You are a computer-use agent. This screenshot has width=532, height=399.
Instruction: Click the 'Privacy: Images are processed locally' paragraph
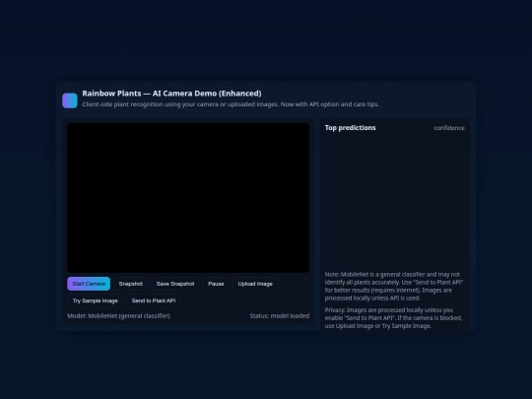coord(393,318)
